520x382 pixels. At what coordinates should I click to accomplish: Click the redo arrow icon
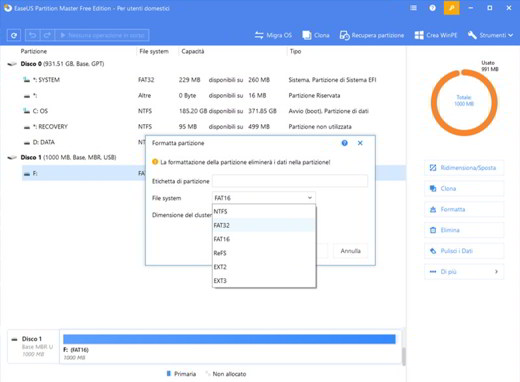(47, 35)
